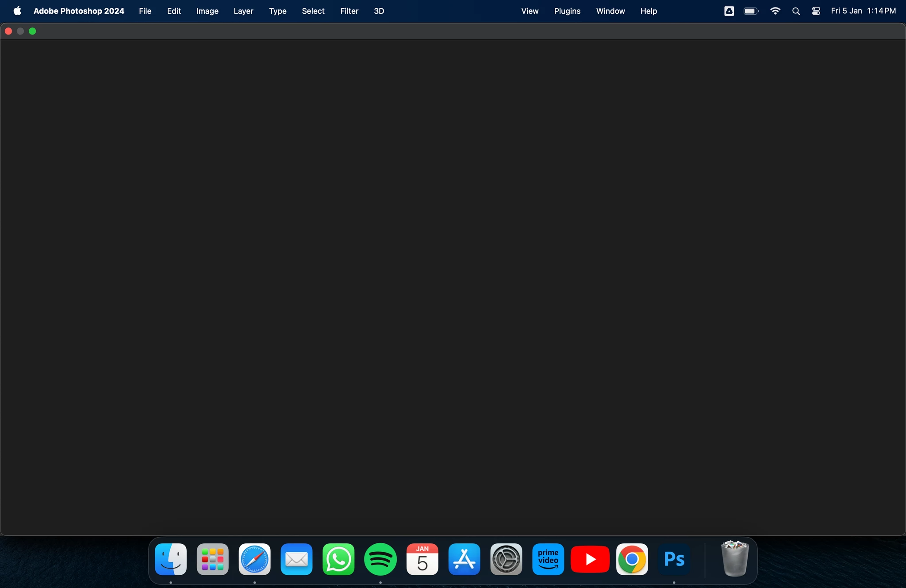Open Spotify in the Dock

tap(380, 559)
